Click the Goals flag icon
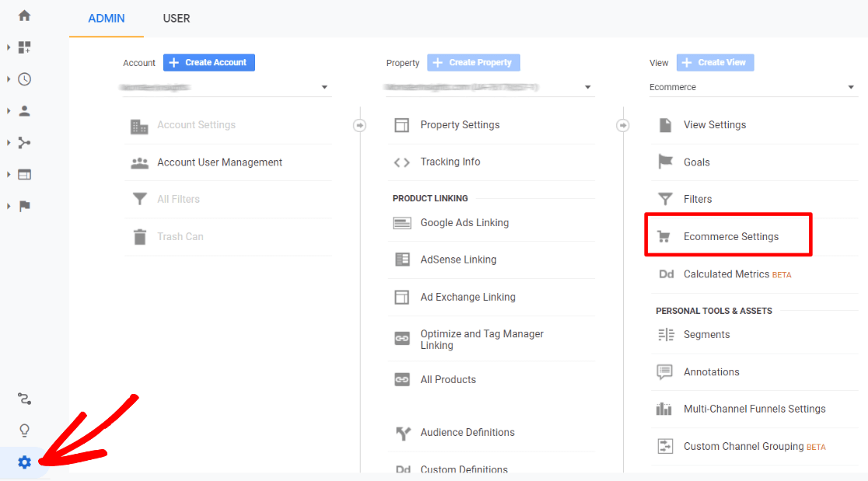Viewport: 868px width, 481px height. pyautogui.click(x=665, y=162)
